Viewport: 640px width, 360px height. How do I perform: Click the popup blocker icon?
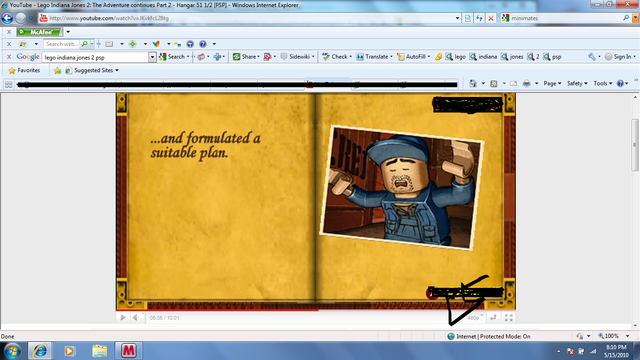tap(267, 57)
